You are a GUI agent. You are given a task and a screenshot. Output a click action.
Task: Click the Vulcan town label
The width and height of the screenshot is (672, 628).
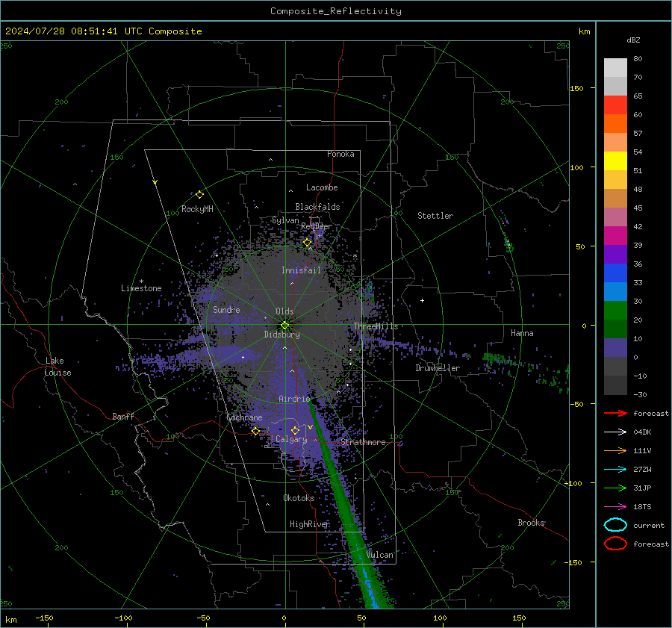click(379, 555)
